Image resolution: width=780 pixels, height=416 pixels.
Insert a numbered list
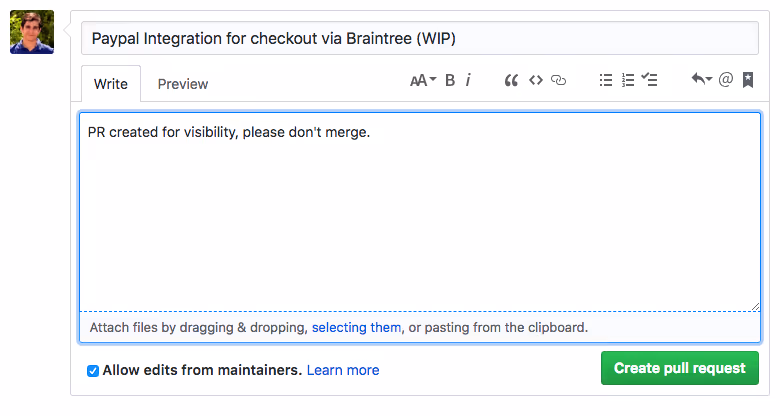(x=628, y=80)
